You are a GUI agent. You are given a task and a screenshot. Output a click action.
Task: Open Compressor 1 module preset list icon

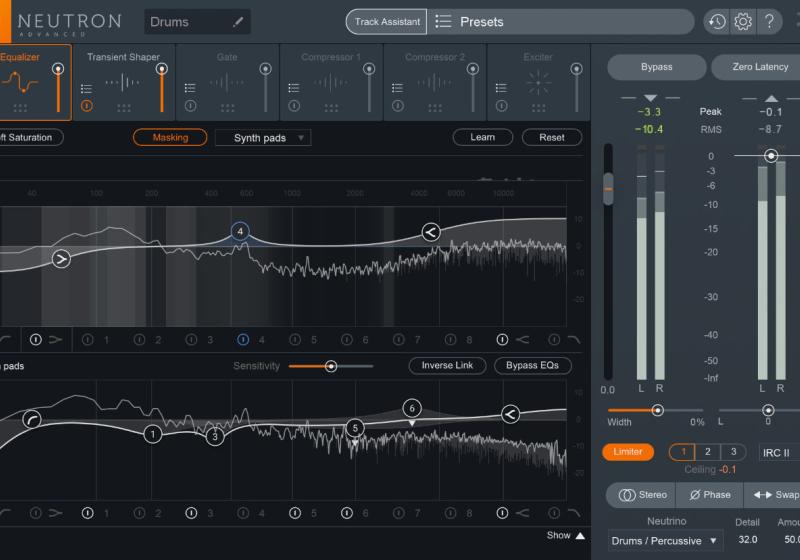[x=294, y=88]
